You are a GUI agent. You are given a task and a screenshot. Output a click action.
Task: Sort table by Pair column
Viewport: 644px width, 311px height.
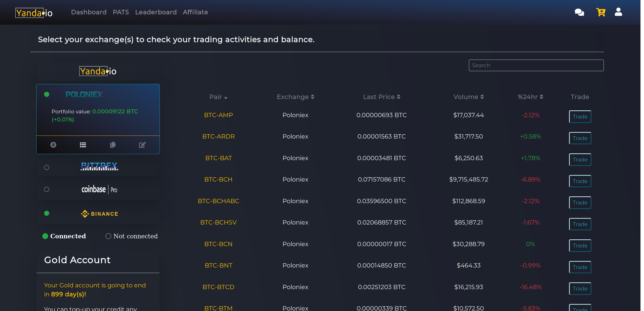point(218,97)
